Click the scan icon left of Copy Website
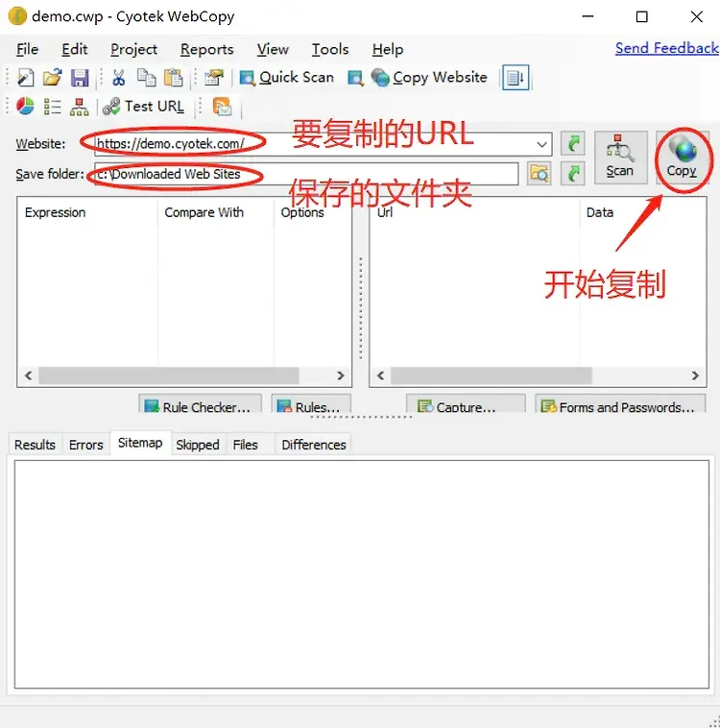The width and height of the screenshot is (720, 728). coord(355,78)
